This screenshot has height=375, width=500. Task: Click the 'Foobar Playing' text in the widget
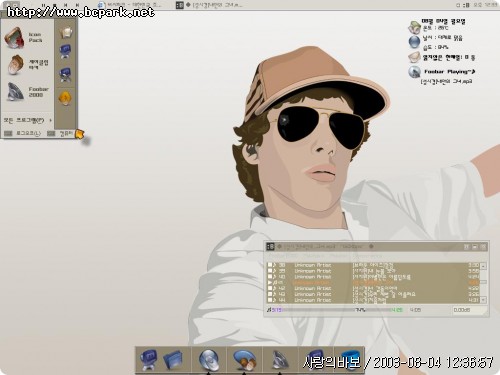tap(449, 72)
